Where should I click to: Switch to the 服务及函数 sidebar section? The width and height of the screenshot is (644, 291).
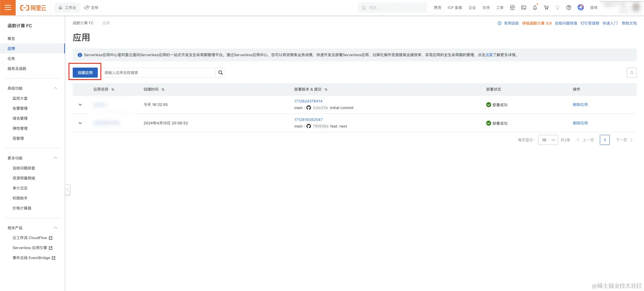[16, 69]
